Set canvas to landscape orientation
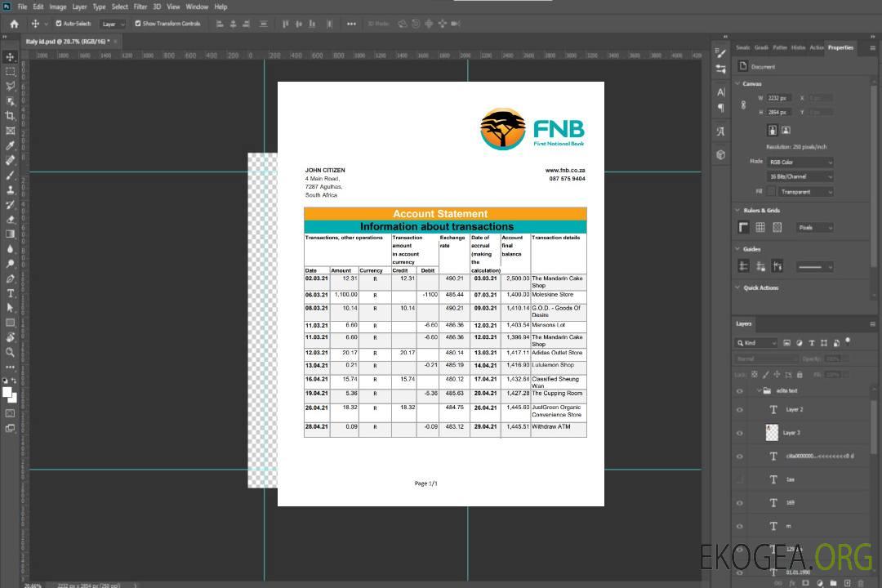Screen dimensions: 882x588 pos(786,131)
